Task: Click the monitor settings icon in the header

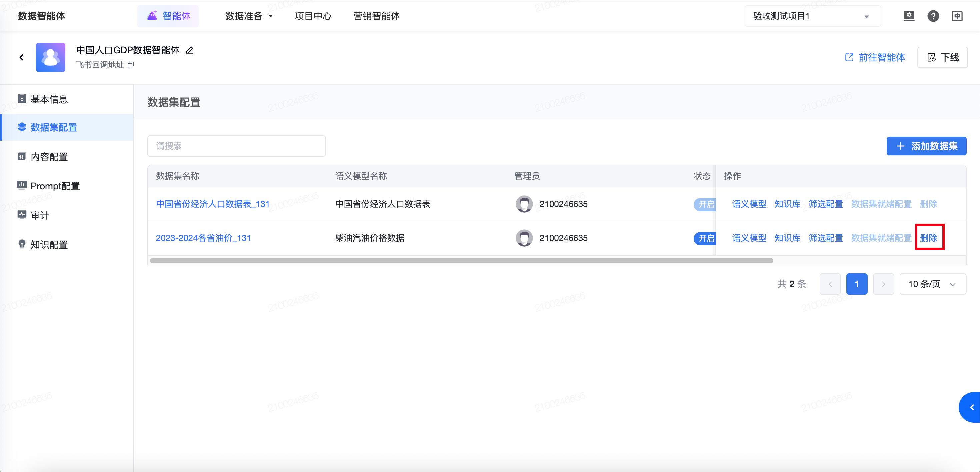Action: [909, 16]
